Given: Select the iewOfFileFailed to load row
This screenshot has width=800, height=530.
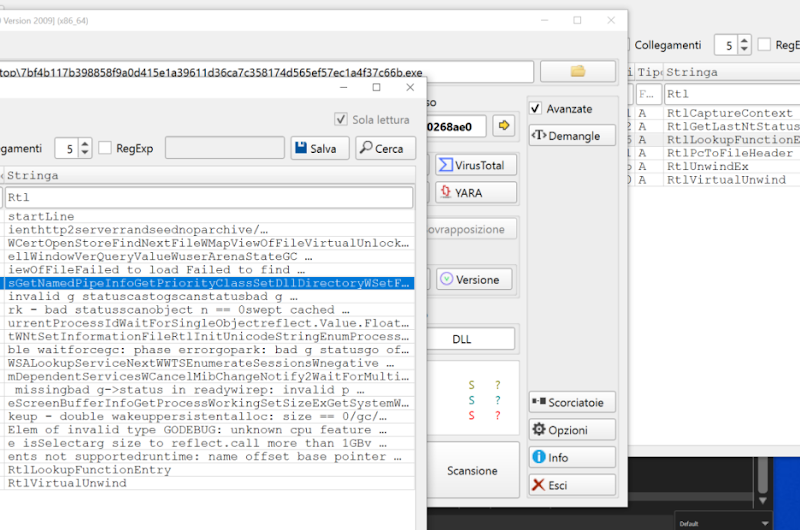Looking at the screenshot, I should [209, 269].
